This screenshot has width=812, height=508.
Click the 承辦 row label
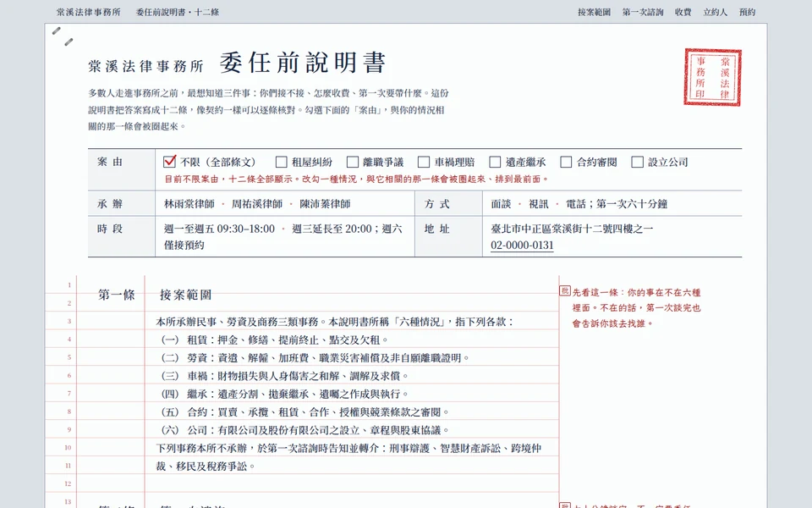(110, 204)
